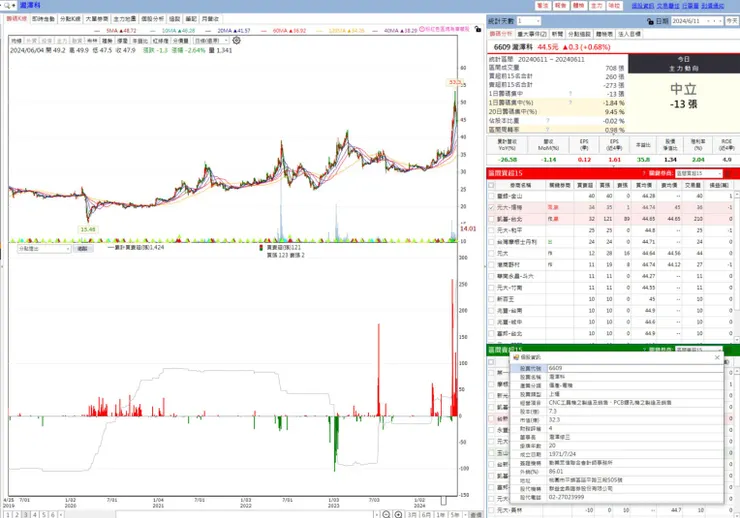Open the 新聞 tab
Screen dimensions: 740x518
pyautogui.click(x=557, y=34)
